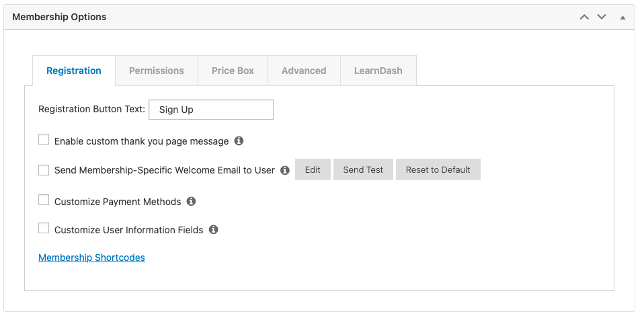
Task: Click the Reset to Default button
Action: pyautogui.click(x=438, y=170)
